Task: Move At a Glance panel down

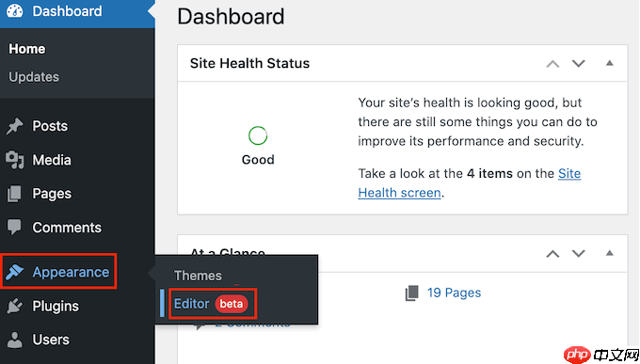Action: click(579, 253)
